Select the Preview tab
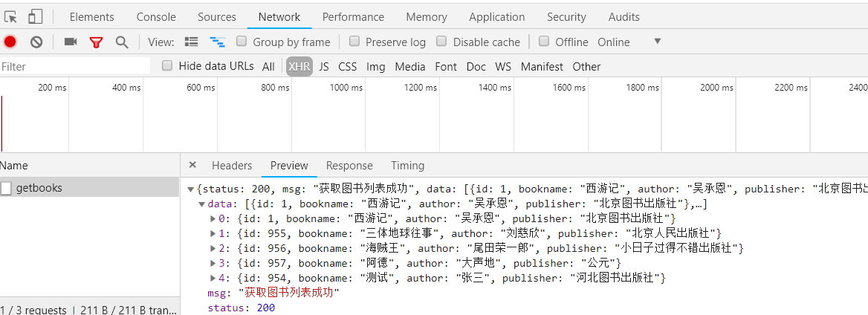The width and height of the screenshot is (868, 315). click(x=289, y=166)
